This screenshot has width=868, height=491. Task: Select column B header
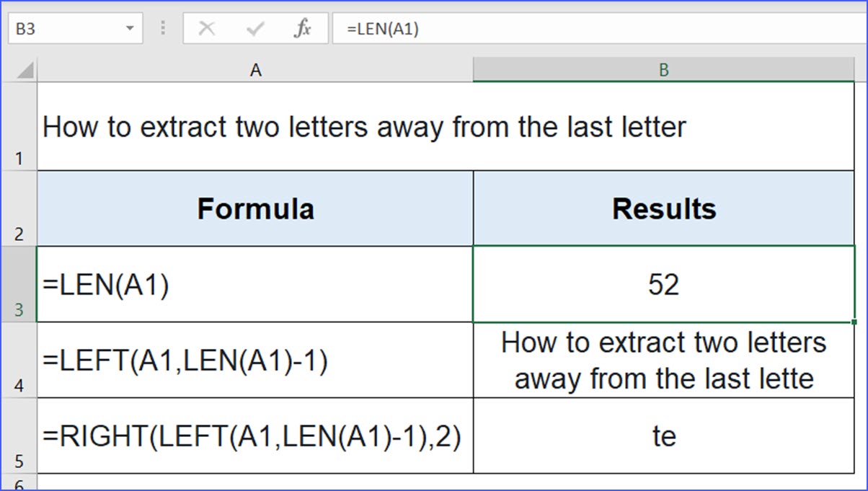click(664, 70)
